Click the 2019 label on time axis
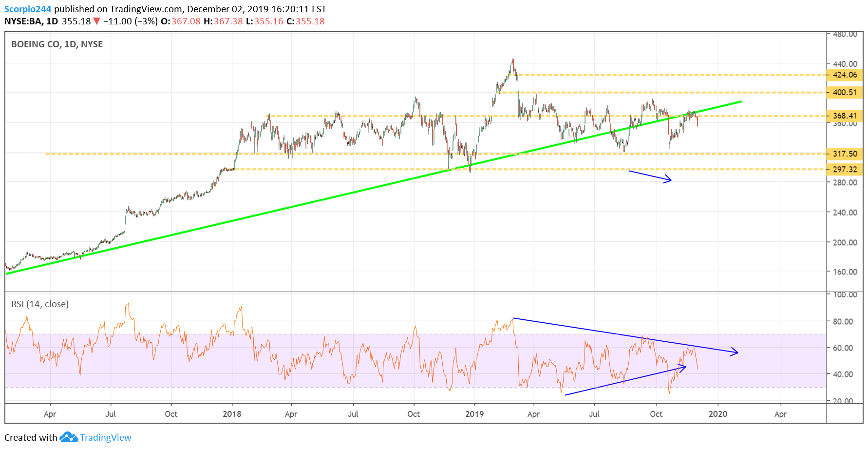868x450 pixels. pos(474,414)
